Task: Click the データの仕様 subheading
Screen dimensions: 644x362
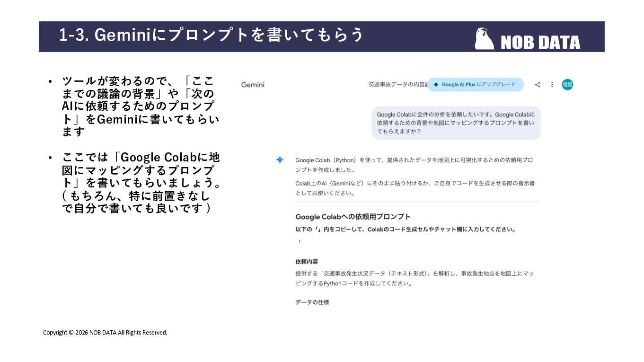Action: (312, 302)
